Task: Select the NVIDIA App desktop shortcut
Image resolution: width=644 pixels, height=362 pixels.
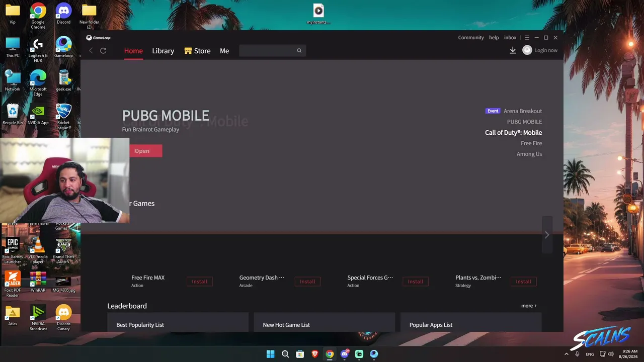Action: (38, 115)
